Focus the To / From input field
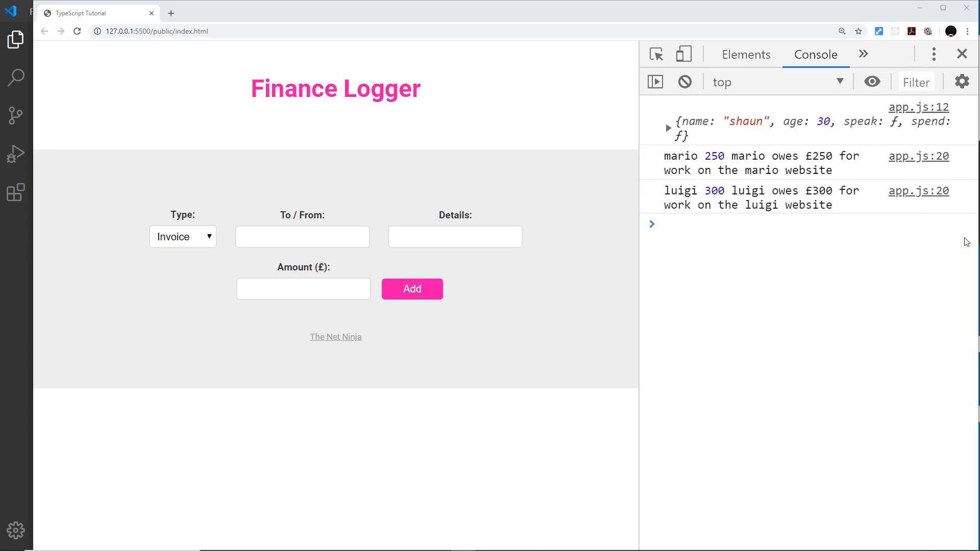The height and width of the screenshot is (551, 980). click(303, 237)
